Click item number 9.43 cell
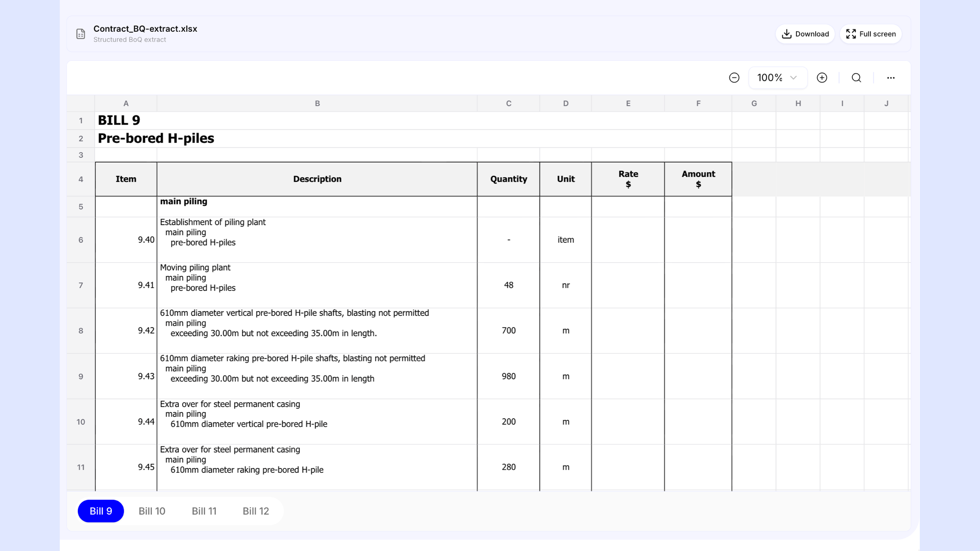Screen dimensions: 980x551 coord(126,377)
